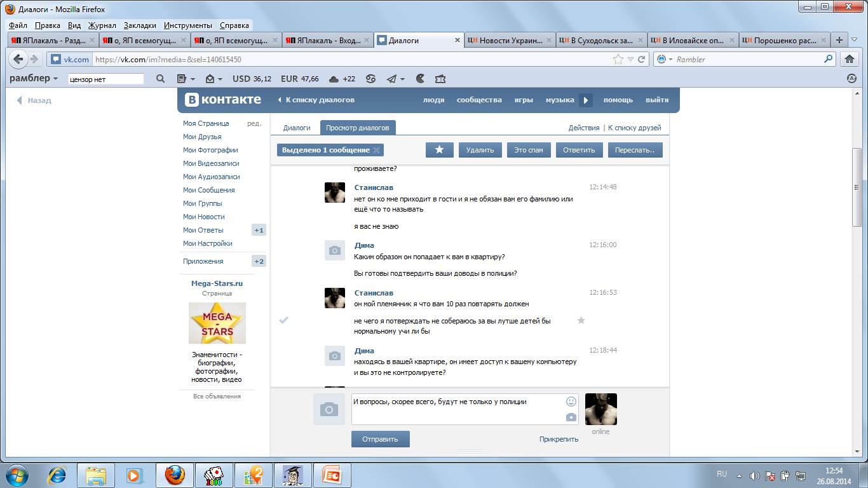Click the browser Back arrow button
868x488 pixels.
point(18,59)
